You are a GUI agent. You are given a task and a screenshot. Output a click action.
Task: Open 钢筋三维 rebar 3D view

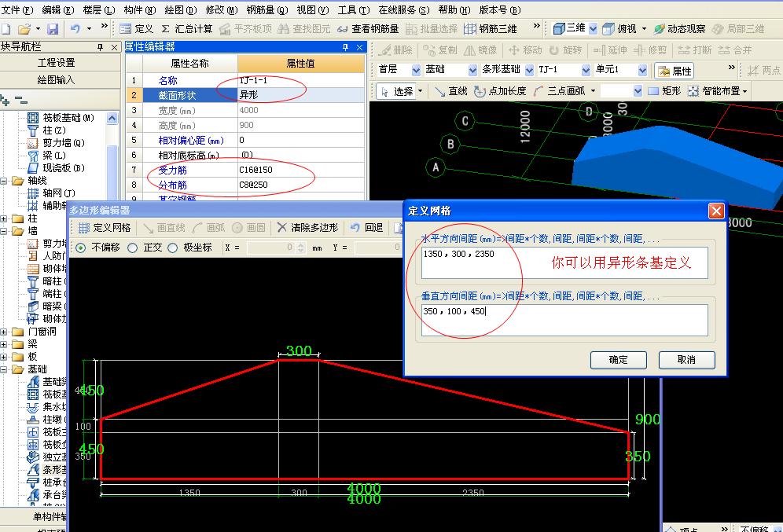click(491, 29)
